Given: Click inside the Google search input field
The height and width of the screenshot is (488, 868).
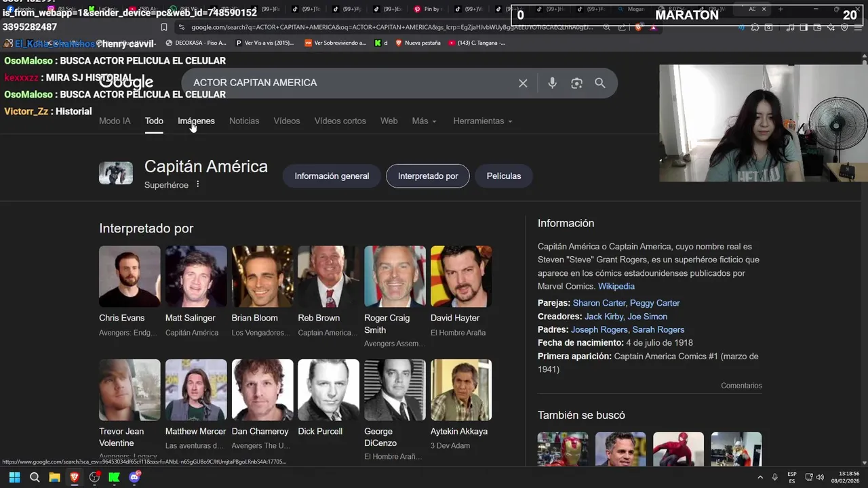Looking at the screenshot, I should pos(349,83).
